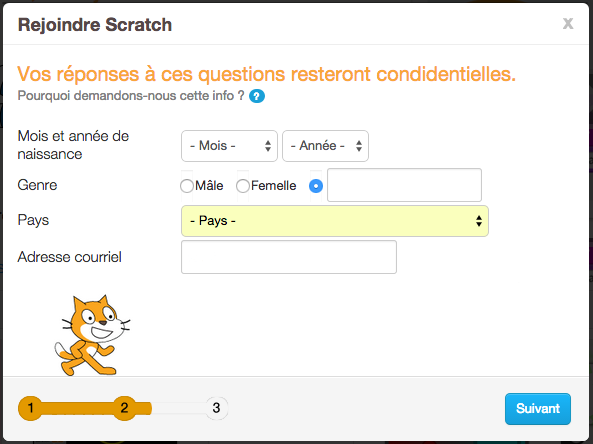
Task: Click the Scratch cat mascot image
Action: point(93,335)
